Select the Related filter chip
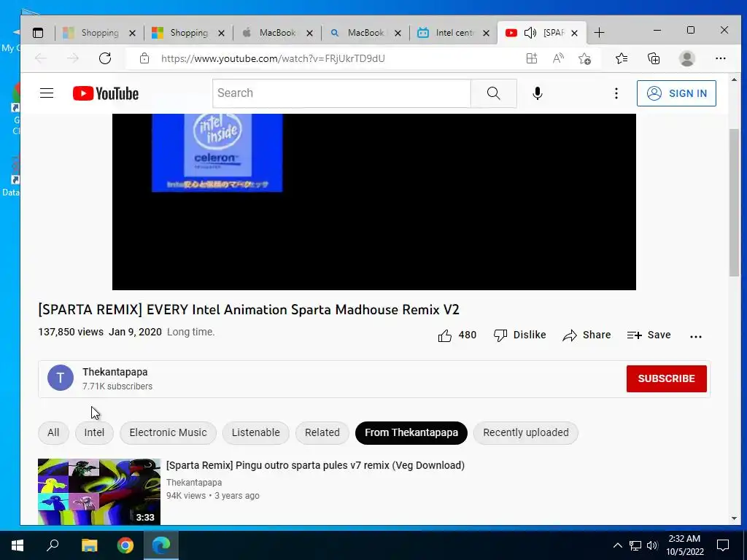This screenshot has width=747, height=560. [322, 433]
